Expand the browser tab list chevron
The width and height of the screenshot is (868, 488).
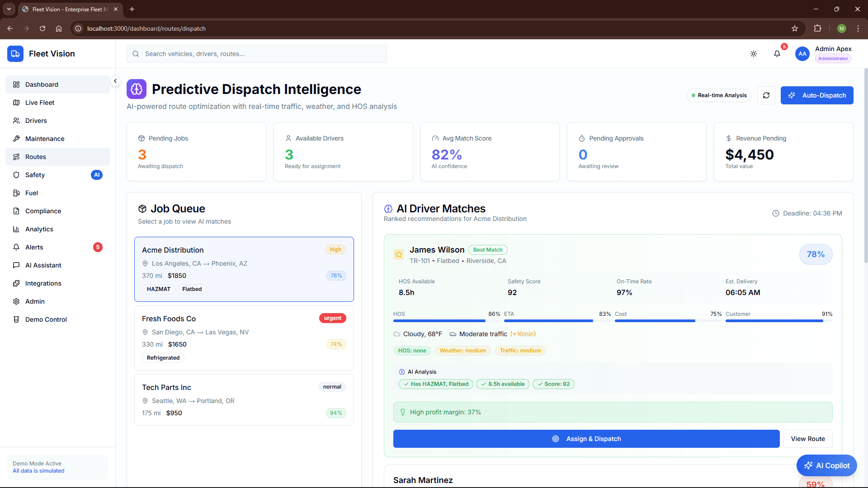(x=9, y=9)
